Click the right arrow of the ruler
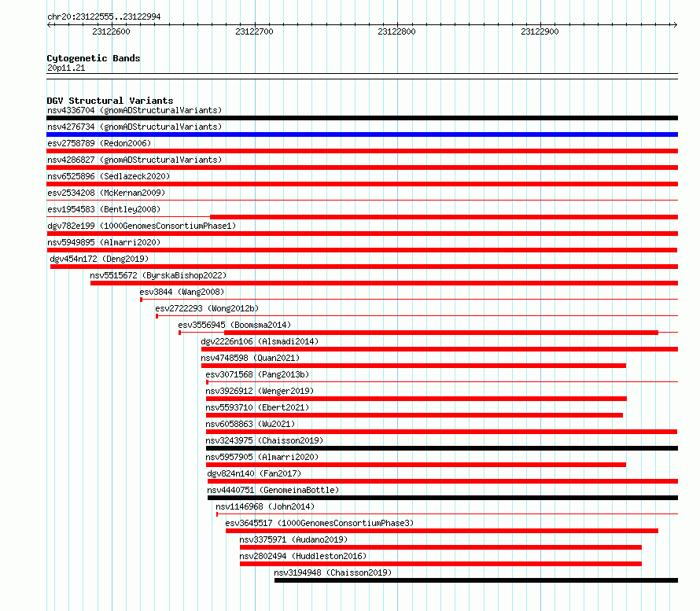700x611 pixels. click(675, 25)
